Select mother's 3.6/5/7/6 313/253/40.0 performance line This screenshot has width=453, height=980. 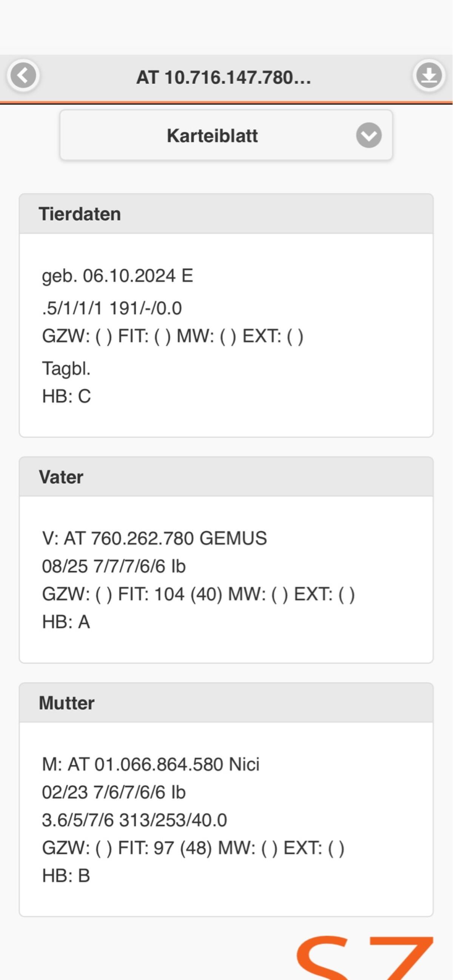(x=134, y=820)
